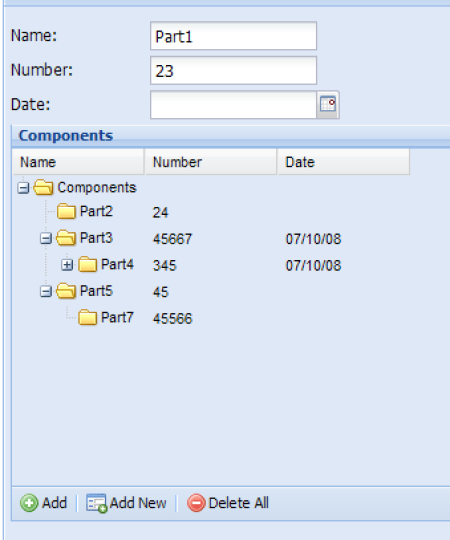Viewport: 450px width, 540px height.
Task: Click the red Delete All icon
Action: (196, 503)
